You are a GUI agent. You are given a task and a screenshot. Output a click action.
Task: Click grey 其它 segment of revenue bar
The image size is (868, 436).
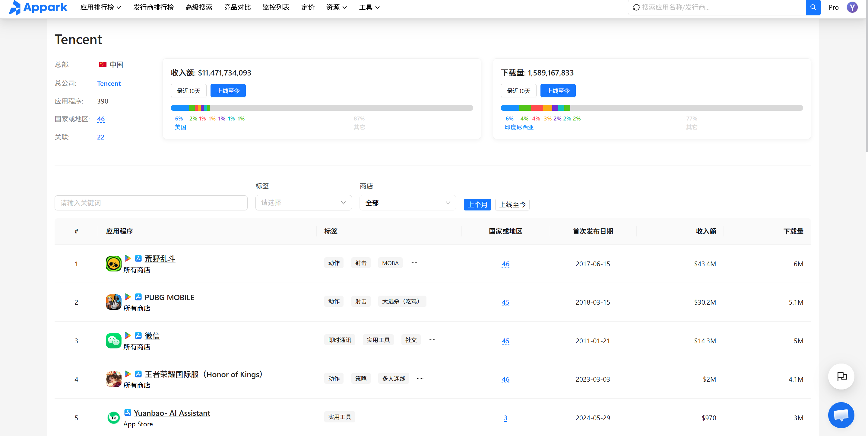point(341,108)
